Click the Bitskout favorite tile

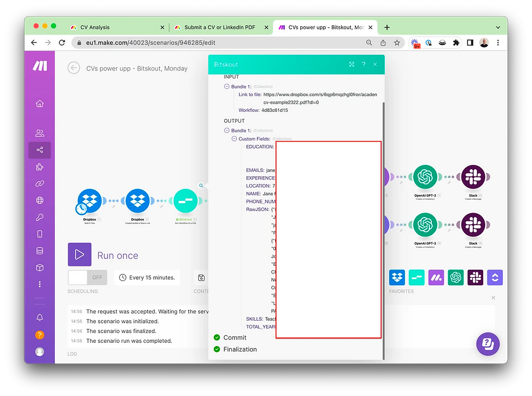click(417, 278)
